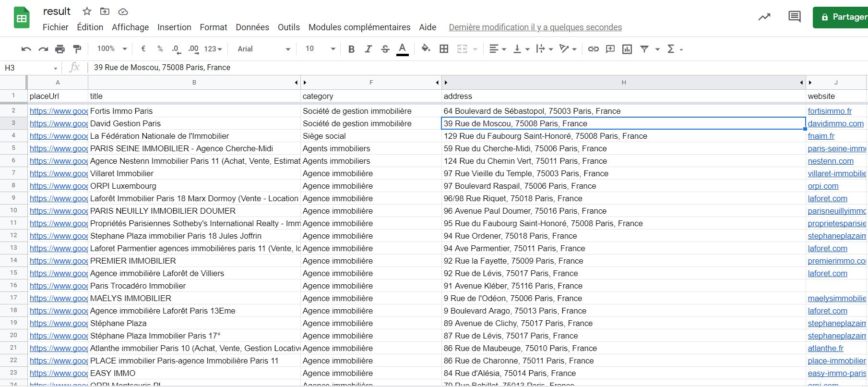Open text color picker
The width and height of the screenshot is (868, 387).
tap(403, 49)
